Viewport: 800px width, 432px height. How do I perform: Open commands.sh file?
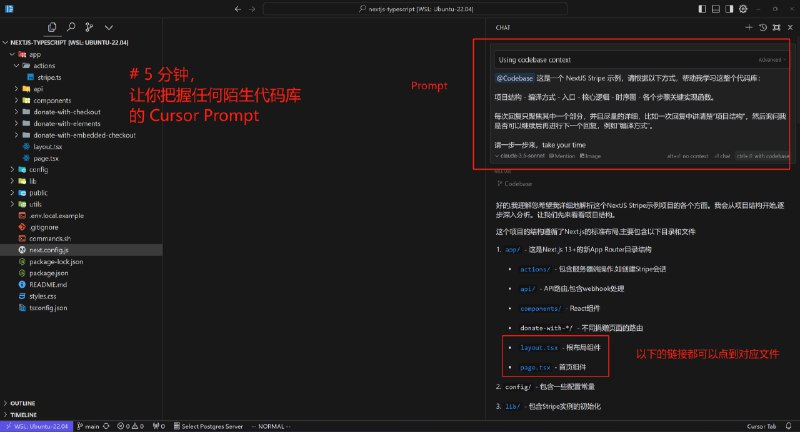49,239
